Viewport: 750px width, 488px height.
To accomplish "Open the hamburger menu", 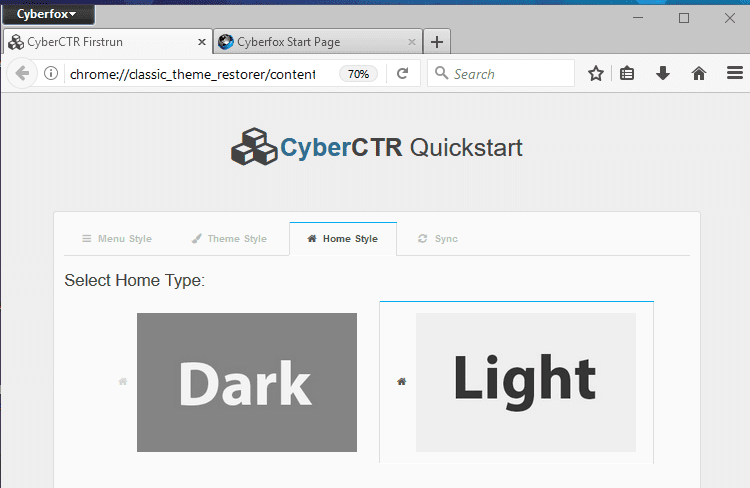I will (x=735, y=73).
